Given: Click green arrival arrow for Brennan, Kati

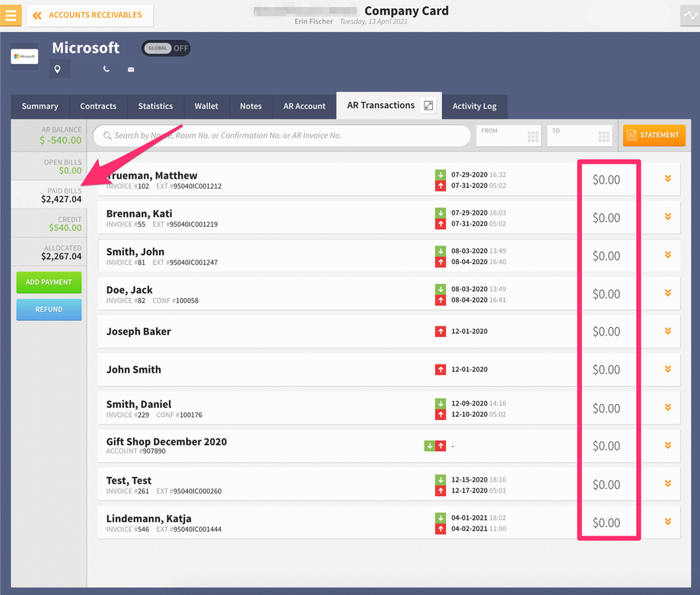Looking at the screenshot, I should [441, 213].
